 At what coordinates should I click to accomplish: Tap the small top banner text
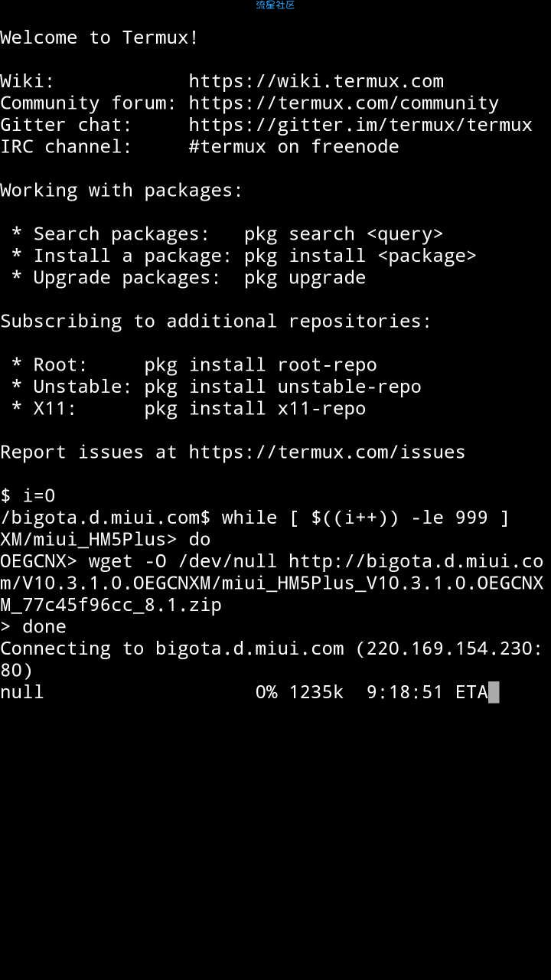click(x=275, y=5)
